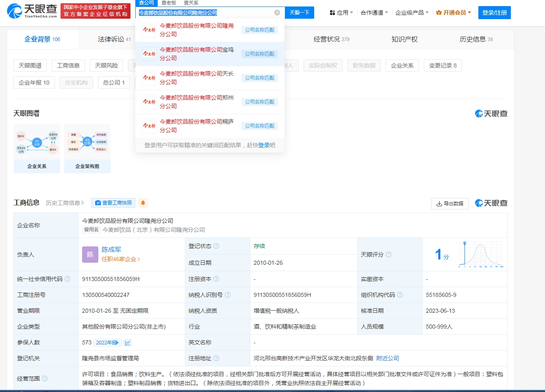Image resolution: width=545 pixels, height=392 pixels.
Task: Switch to the 查老板 search tab
Action: pyautogui.click(x=169, y=3)
